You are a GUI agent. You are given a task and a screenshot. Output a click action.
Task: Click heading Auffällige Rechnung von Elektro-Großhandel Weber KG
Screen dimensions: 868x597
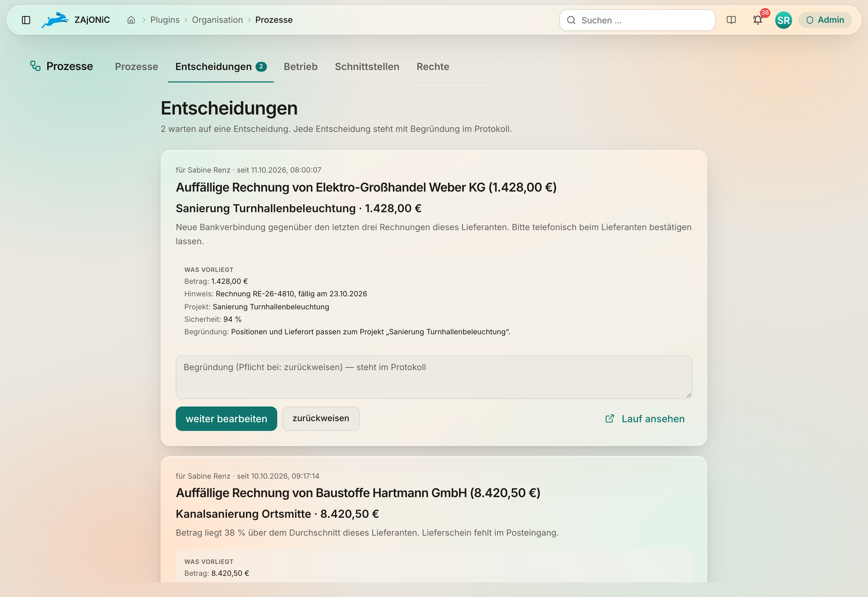click(366, 187)
